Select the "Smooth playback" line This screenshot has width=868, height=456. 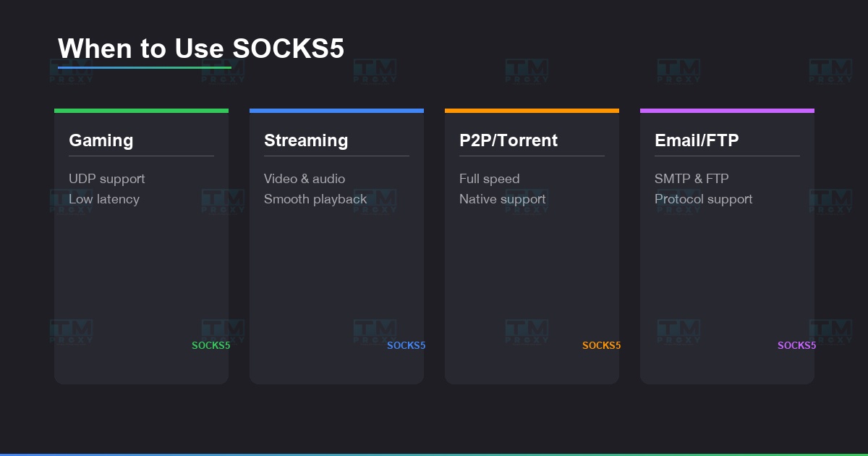pos(315,199)
